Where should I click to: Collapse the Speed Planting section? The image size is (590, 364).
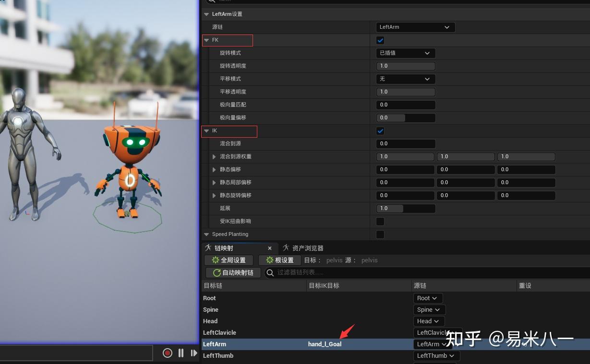tap(206, 234)
